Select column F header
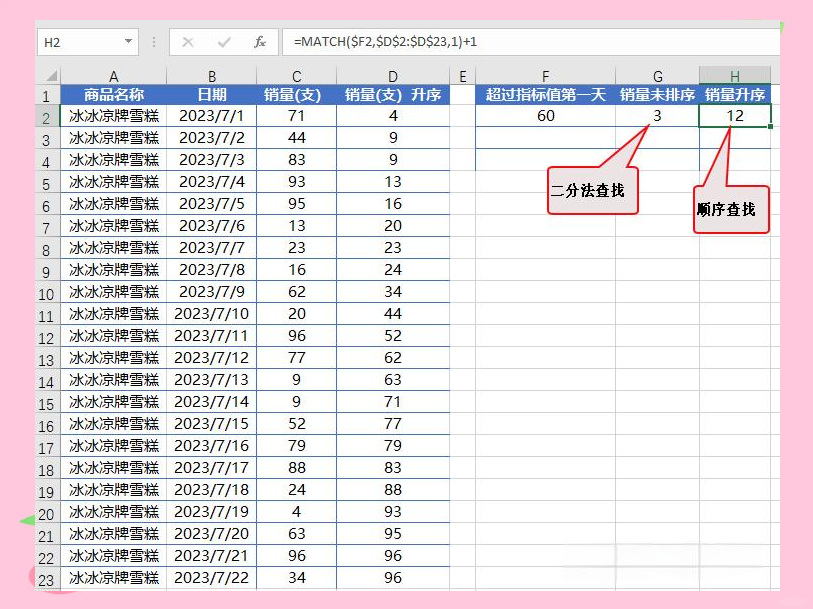813x609 pixels. click(545, 76)
